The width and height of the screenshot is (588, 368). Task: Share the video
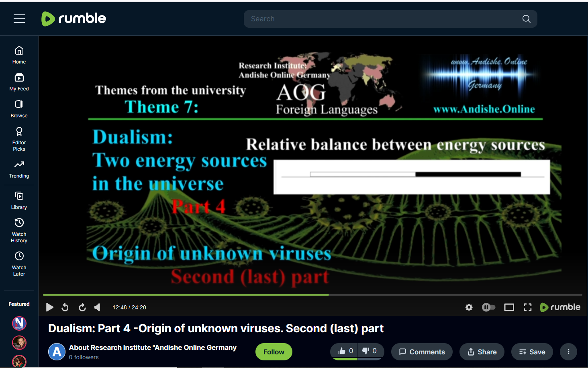[x=482, y=352]
